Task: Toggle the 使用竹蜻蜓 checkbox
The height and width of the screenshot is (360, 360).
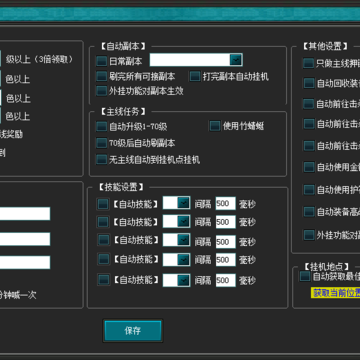Action: click(x=215, y=126)
